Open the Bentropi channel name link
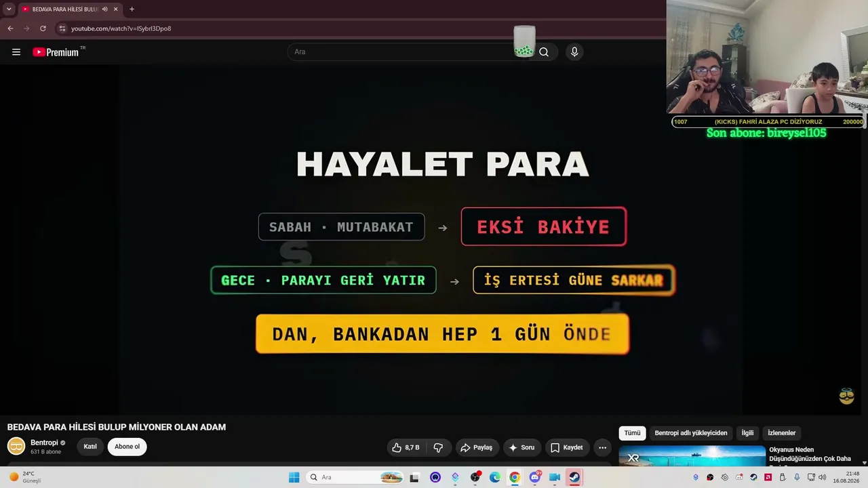This screenshot has height=488, width=868. tap(44, 443)
